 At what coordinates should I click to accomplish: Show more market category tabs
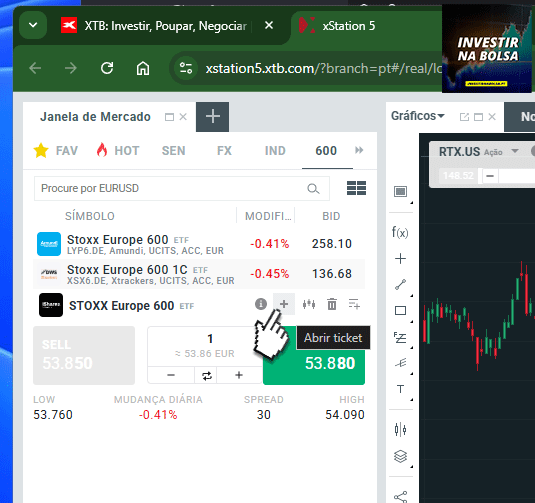pos(359,150)
